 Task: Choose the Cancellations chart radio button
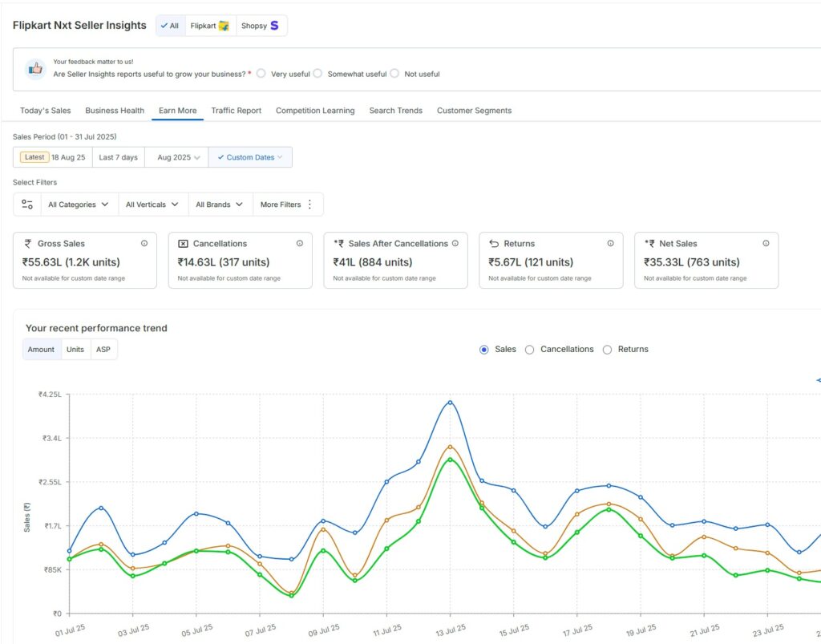(x=530, y=350)
